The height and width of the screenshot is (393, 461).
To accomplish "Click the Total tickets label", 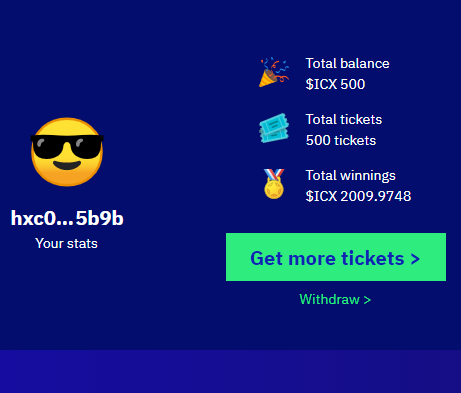I will [344, 119].
